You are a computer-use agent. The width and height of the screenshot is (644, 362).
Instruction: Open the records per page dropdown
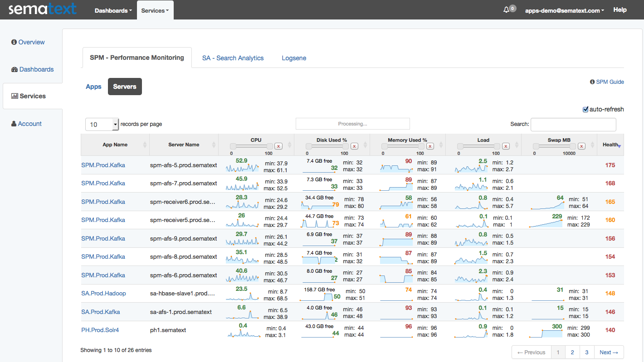[102, 124]
